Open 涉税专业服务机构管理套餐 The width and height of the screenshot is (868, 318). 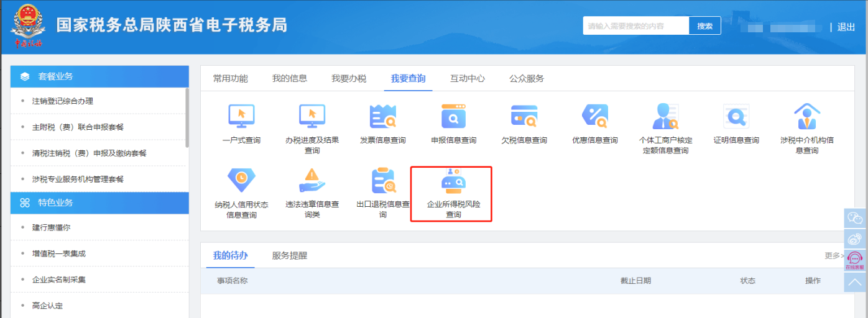(x=78, y=179)
